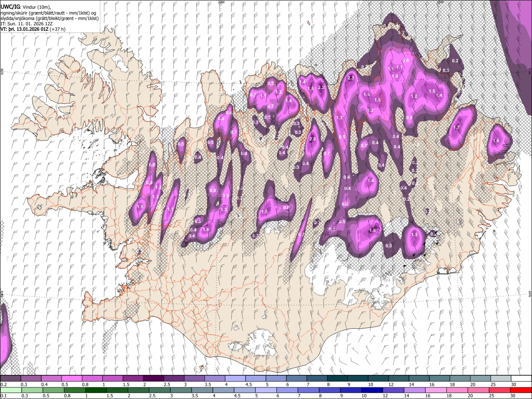532x399 pixels.
Task: Select the 'rigning/skúrir' description line in the header
Action: (x=48, y=13)
